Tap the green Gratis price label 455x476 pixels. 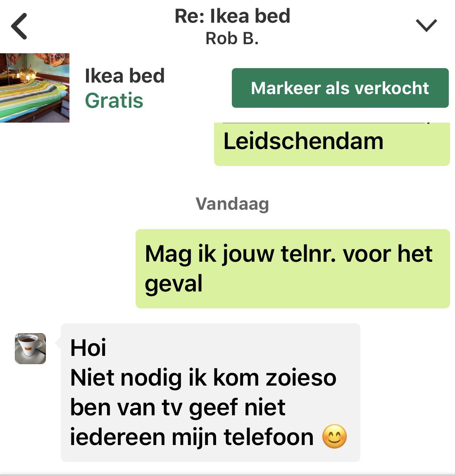114,100
